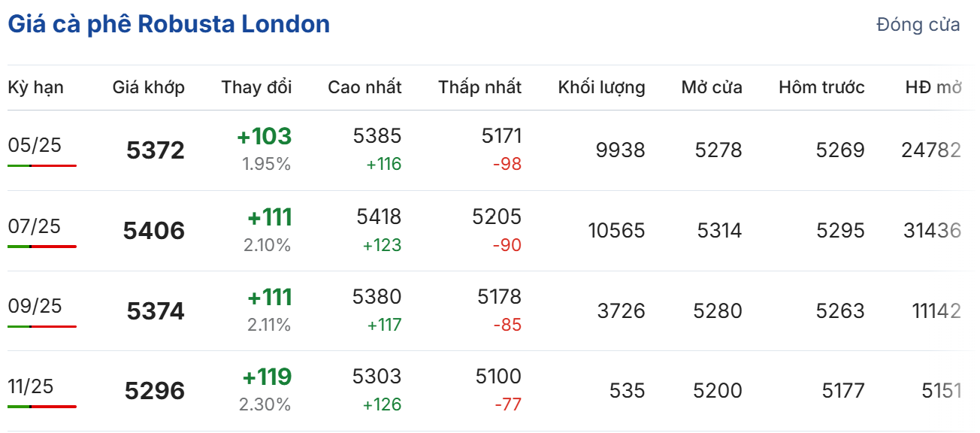
Task: Click the 'Hôm trước' column header
Action: (x=821, y=87)
